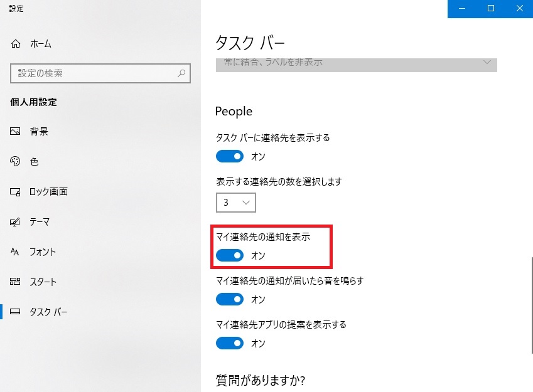Click the vertical scrollbar thumb
Viewport: 533px width, 392px height.
pos(532,305)
